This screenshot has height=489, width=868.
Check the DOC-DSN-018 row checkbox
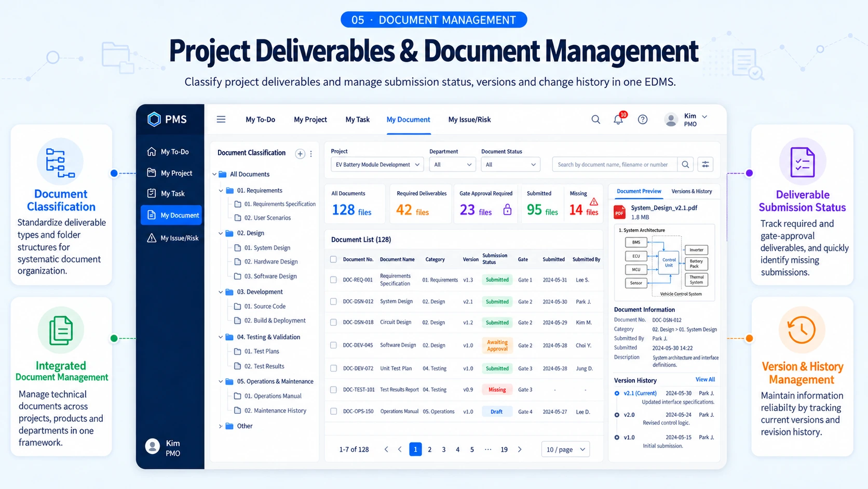pyautogui.click(x=333, y=322)
